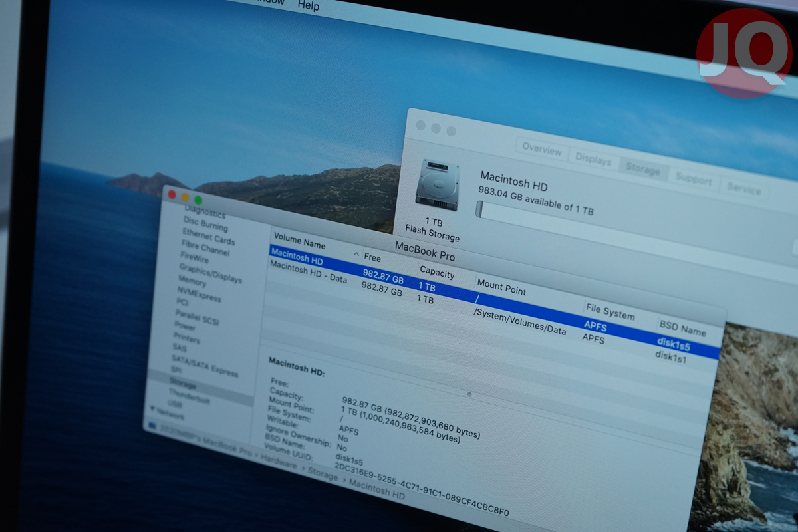798x532 pixels.
Task: Click the hard drive icon above 1 TB Flash Storage
Action: coord(437,184)
